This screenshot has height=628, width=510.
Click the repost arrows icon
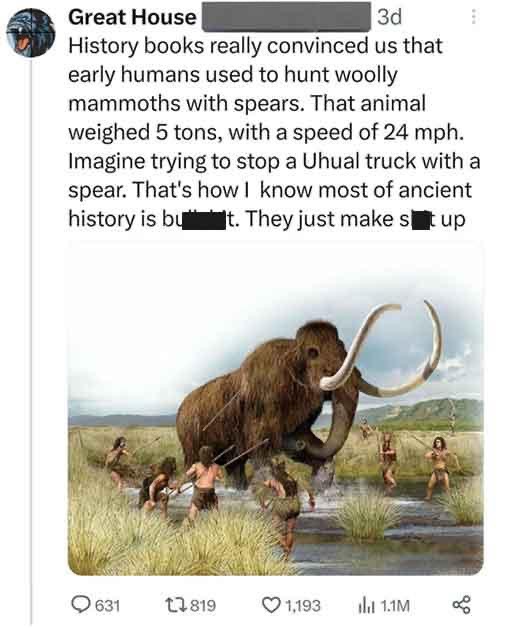pyautogui.click(x=176, y=605)
